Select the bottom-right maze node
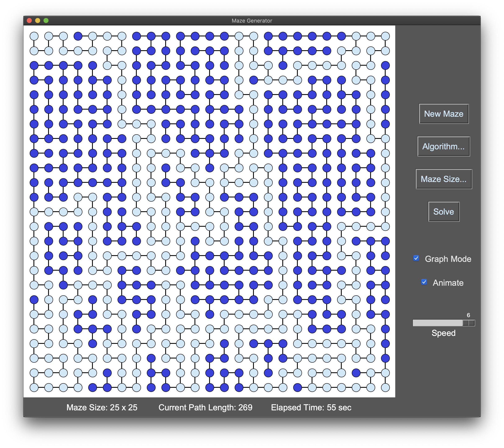This screenshot has height=448, width=504. (x=385, y=388)
